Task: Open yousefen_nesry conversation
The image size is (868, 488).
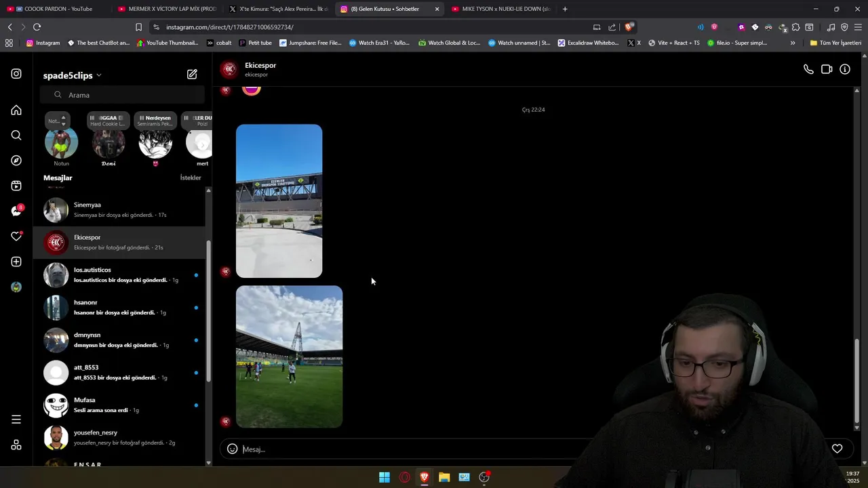Action: pyautogui.click(x=119, y=437)
